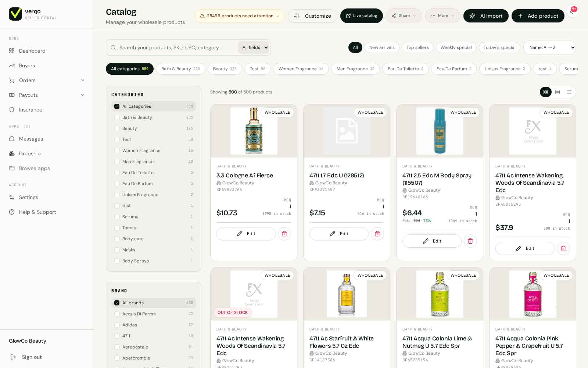Delete 4711 Ac Intense Wakening $37.9 product
Image resolution: width=588 pixels, height=368 pixels.
pyautogui.click(x=563, y=248)
